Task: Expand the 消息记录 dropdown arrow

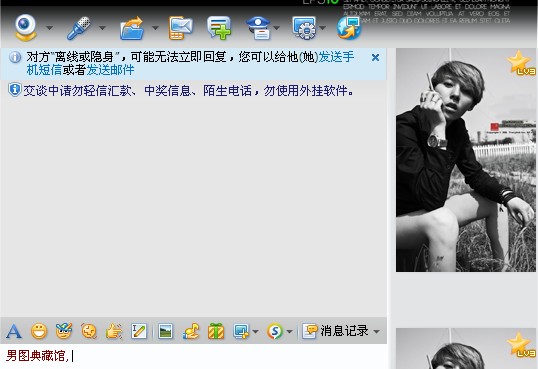Action: coord(376,331)
